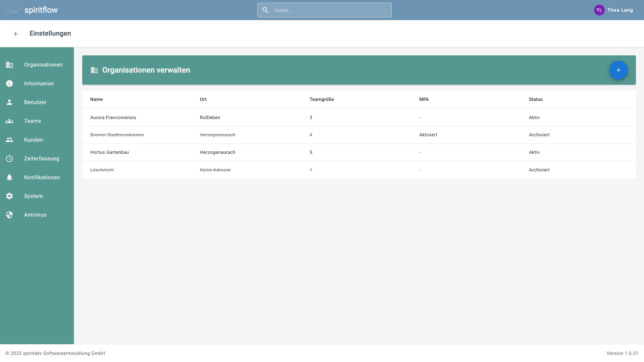This screenshot has width=644, height=362.
Task: Click Aktiv status of Hortus Gartenbau
Action: [534, 152]
